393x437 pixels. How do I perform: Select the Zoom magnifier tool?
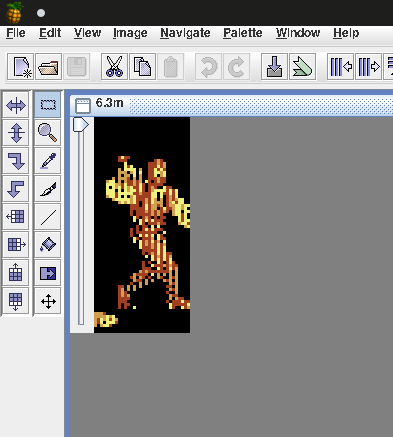[x=48, y=133]
